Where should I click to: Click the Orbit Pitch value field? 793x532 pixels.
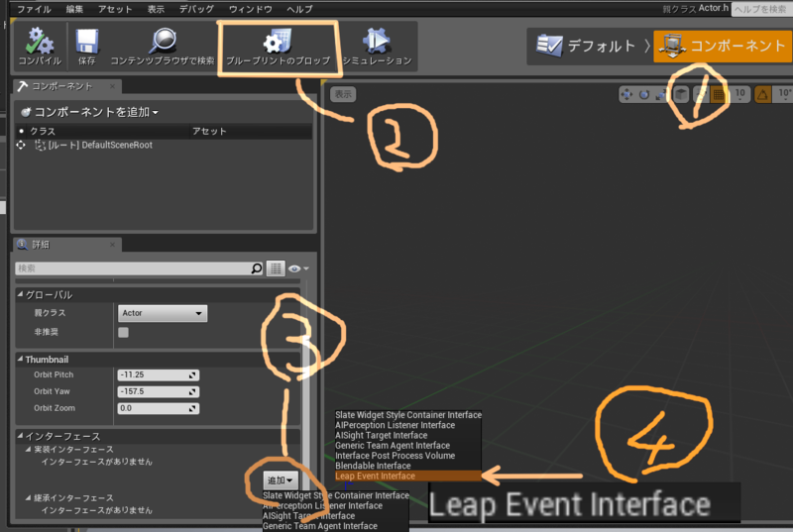(x=158, y=374)
